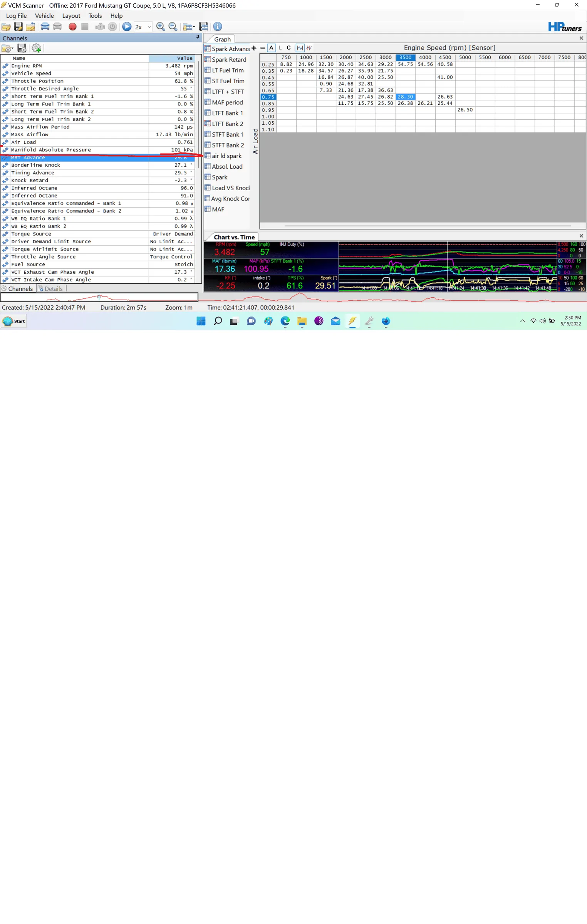
Task: Toggle the L display mode
Action: tap(280, 48)
